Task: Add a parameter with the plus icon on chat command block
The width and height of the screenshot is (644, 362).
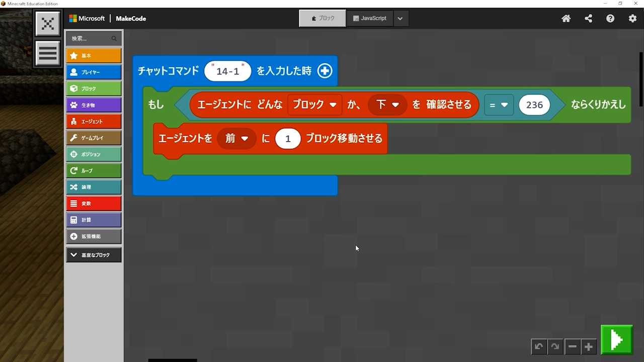Action: pos(325,71)
